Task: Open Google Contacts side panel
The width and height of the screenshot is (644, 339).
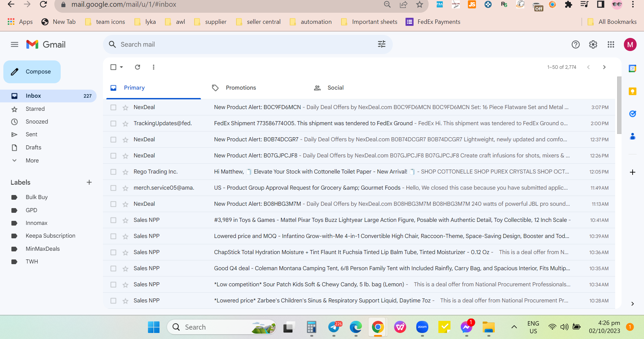Action: (633, 136)
